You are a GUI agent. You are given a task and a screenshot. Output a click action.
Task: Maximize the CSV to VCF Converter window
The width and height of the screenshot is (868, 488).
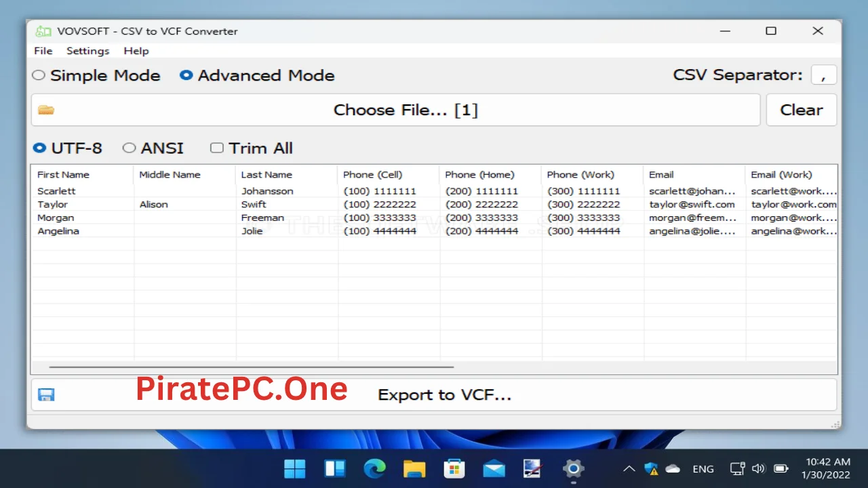(x=771, y=31)
